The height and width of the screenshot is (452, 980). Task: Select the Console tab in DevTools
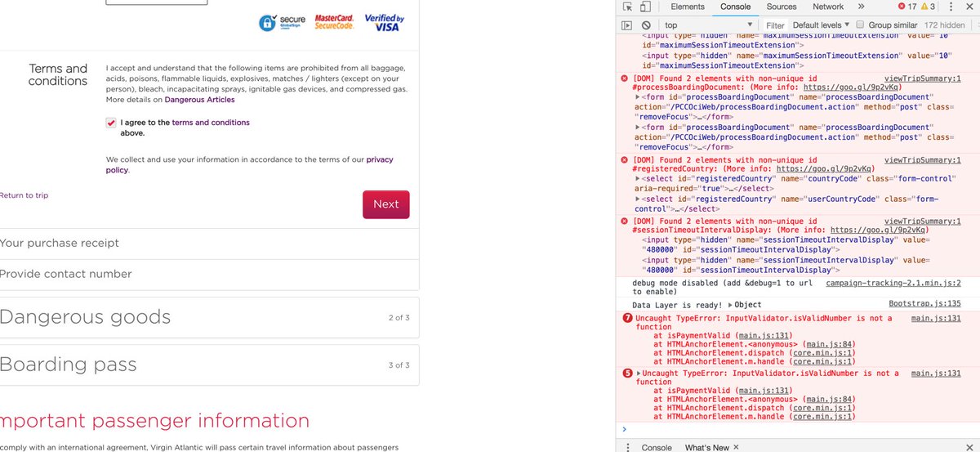point(735,7)
